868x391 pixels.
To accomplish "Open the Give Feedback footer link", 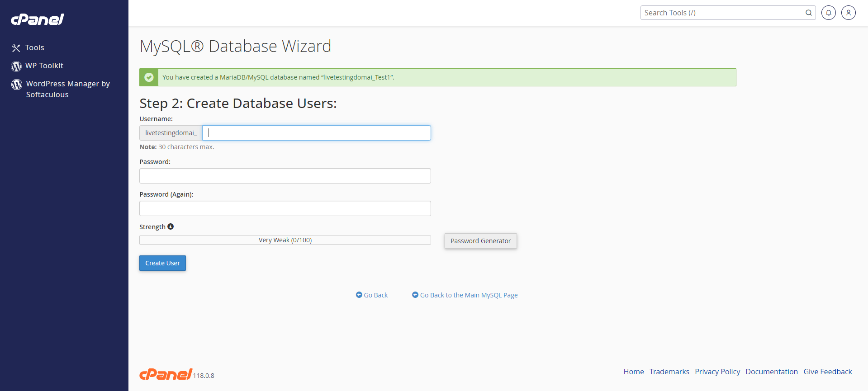I will [828, 372].
